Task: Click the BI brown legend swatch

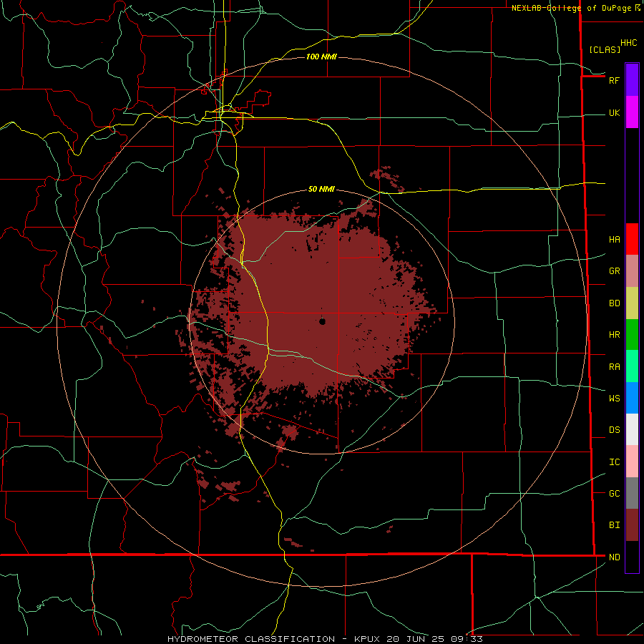Action: (x=632, y=525)
